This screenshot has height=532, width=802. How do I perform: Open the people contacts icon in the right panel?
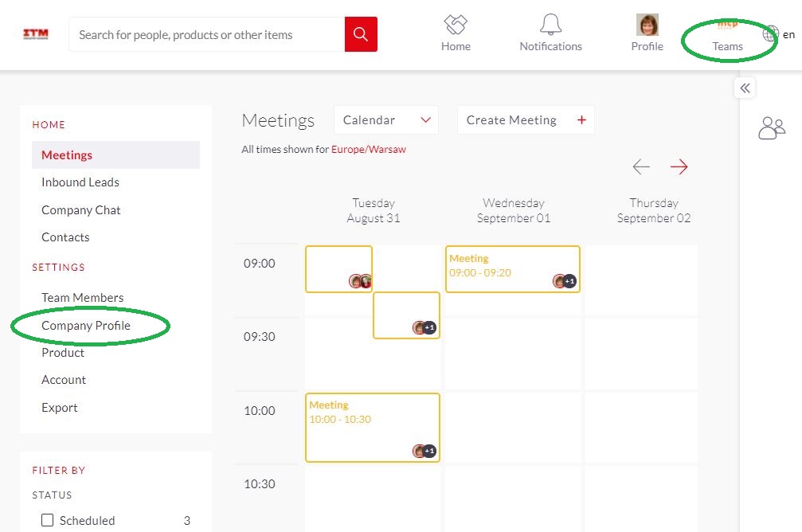click(771, 128)
